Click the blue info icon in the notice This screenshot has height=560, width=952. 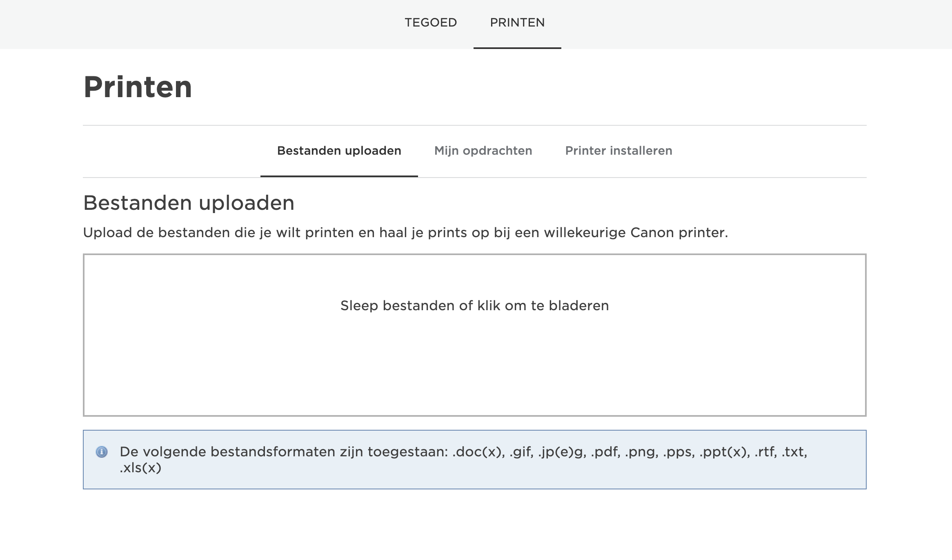102,451
